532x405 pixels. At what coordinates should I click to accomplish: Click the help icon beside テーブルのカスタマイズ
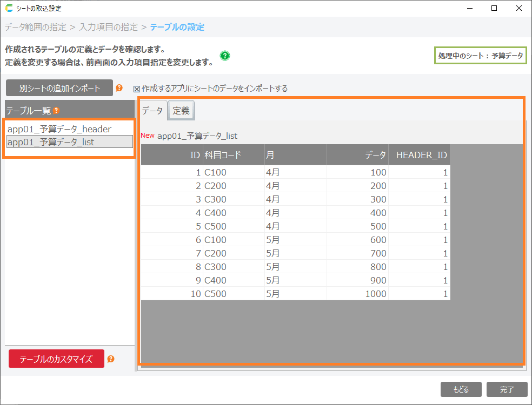coord(111,359)
